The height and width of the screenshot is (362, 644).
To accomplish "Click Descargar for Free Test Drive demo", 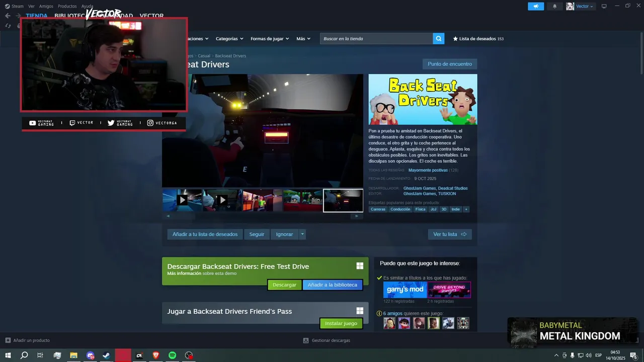I will click(x=284, y=285).
